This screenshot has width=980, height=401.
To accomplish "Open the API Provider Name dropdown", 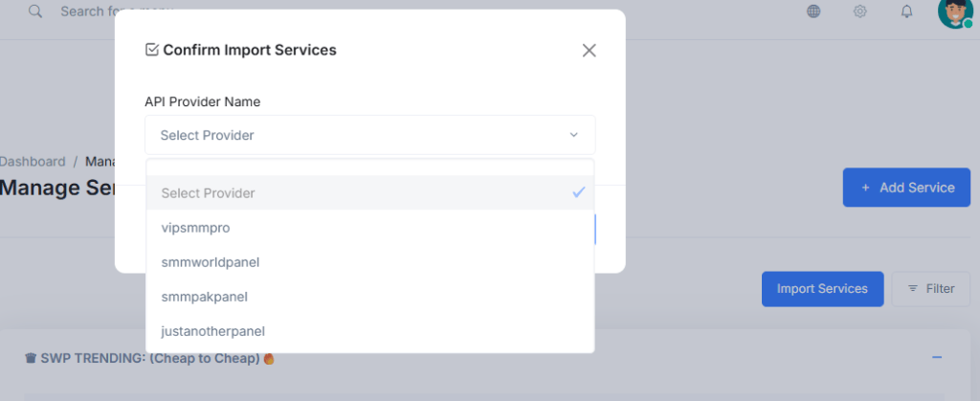I will click(x=369, y=135).
